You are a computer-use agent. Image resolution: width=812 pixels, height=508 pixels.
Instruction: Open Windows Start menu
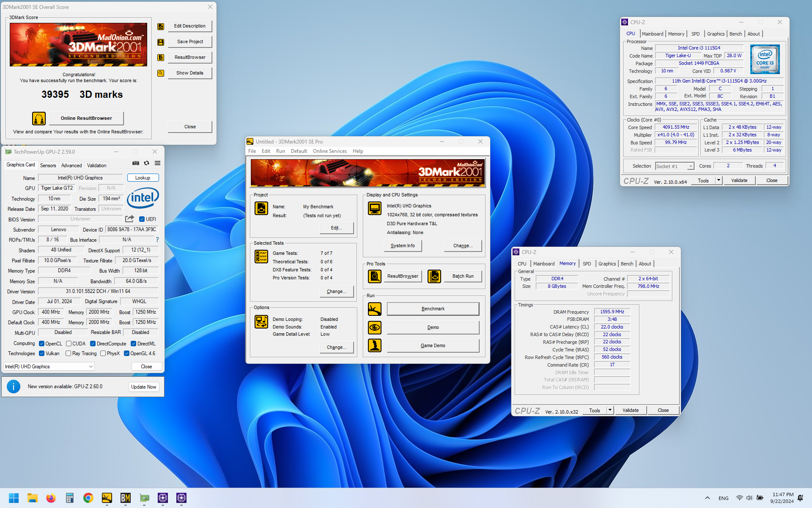click(x=14, y=498)
